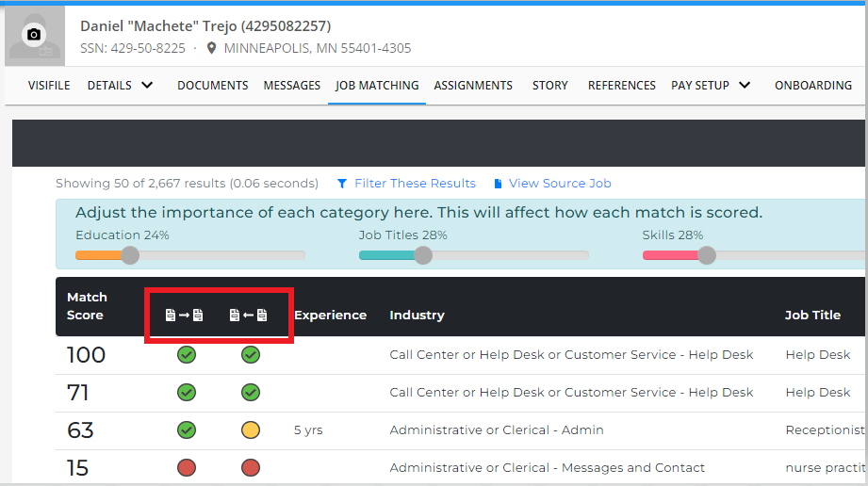Click the location pin icon beside Minneapolis
The image size is (868, 486).
211,48
